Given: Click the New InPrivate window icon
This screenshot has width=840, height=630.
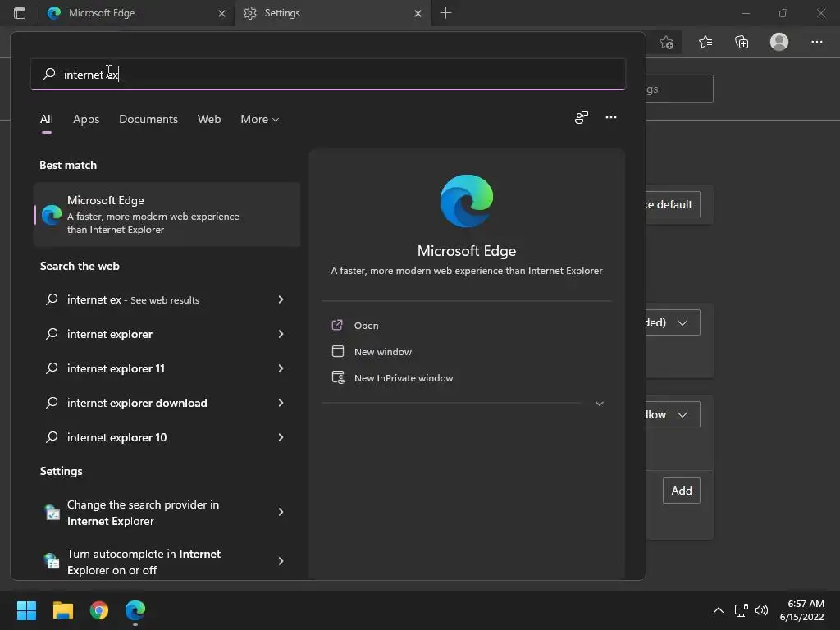Looking at the screenshot, I should tap(338, 377).
